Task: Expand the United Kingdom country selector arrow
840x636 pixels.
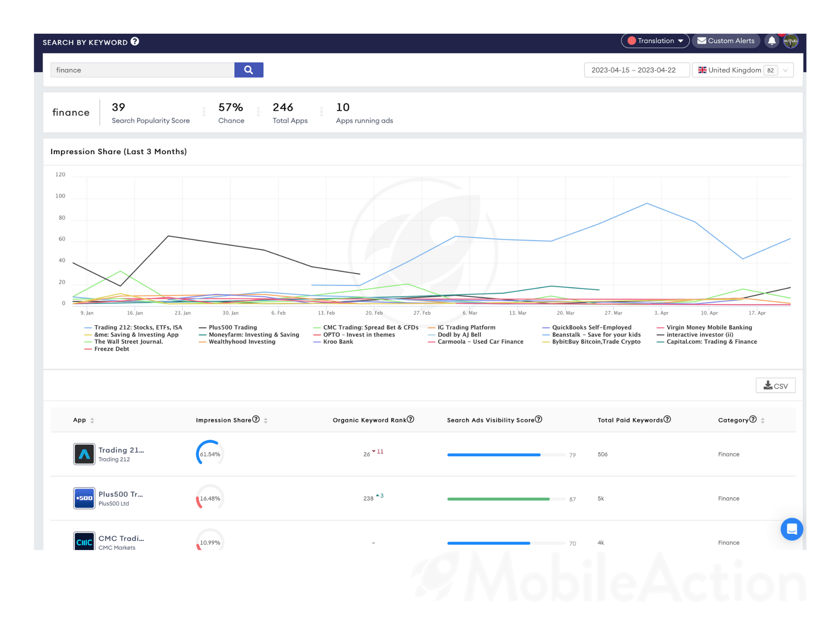Action: click(785, 70)
